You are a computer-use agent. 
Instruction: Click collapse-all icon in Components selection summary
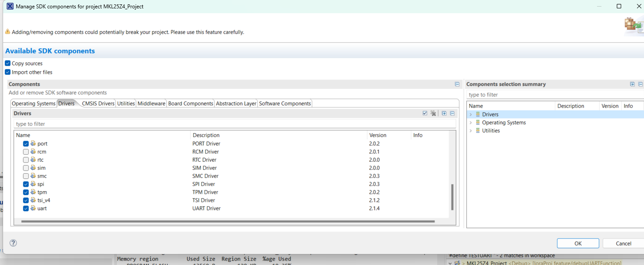point(640,84)
